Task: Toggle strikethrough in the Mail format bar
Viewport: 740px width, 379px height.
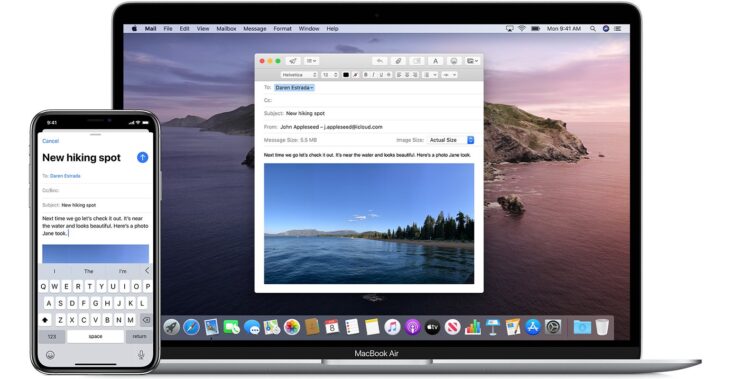Action: (x=388, y=75)
